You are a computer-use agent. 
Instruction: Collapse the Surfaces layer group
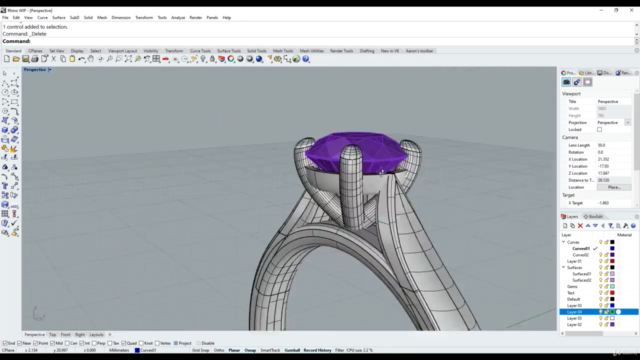[564, 267]
